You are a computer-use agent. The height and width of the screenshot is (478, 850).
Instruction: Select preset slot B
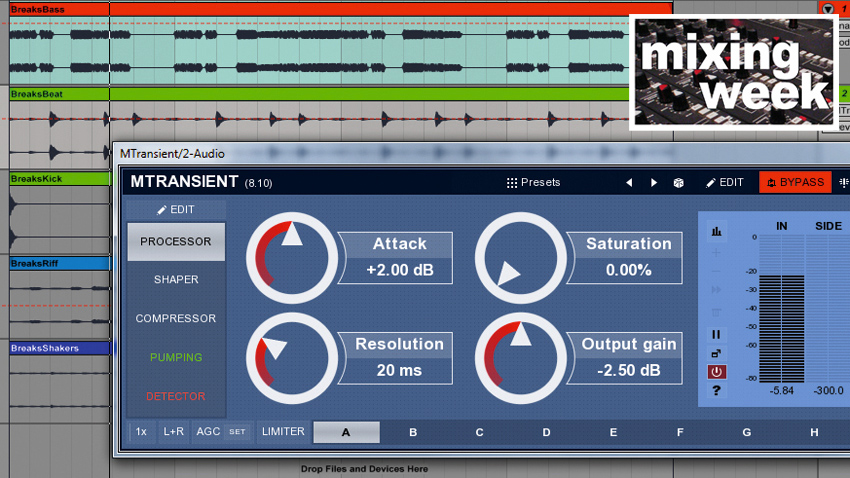click(x=413, y=432)
